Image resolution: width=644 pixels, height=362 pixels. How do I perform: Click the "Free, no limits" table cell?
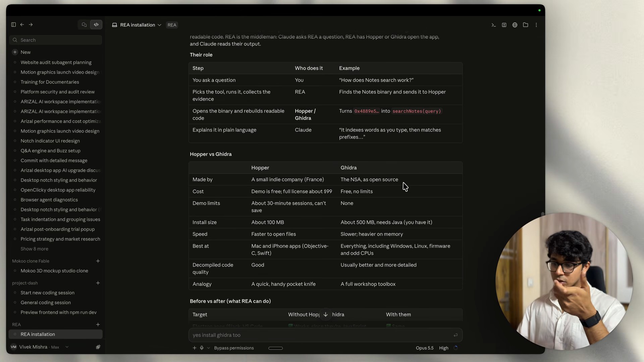tap(357, 191)
